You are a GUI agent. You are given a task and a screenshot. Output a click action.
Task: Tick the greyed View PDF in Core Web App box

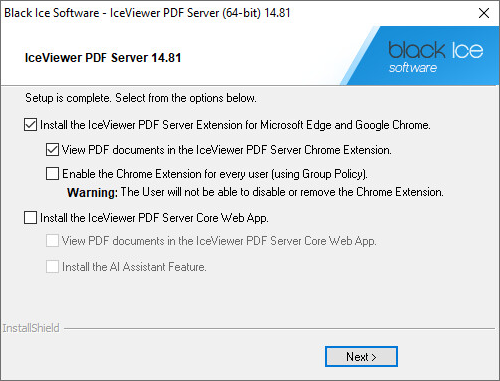point(52,240)
